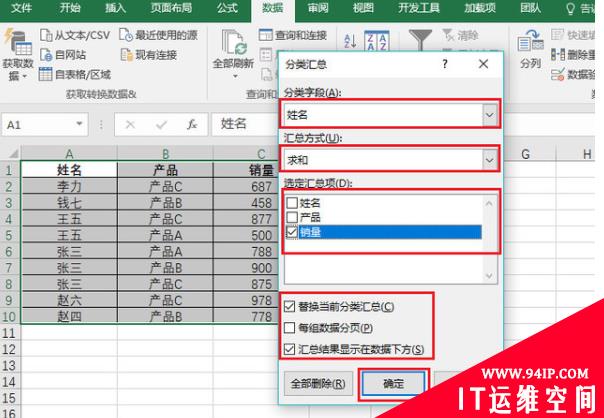The width and height of the screenshot is (604, 418).
Task: Open Existing Connections (现有连接)
Action: pyautogui.click(x=148, y=55)
